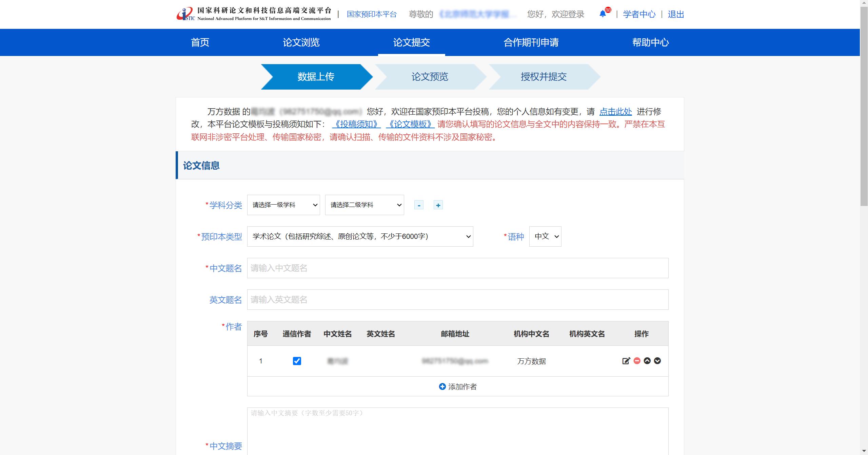Add a subject classification row with plus
Viewport: 868px width, 455px height.
(438, 205)
